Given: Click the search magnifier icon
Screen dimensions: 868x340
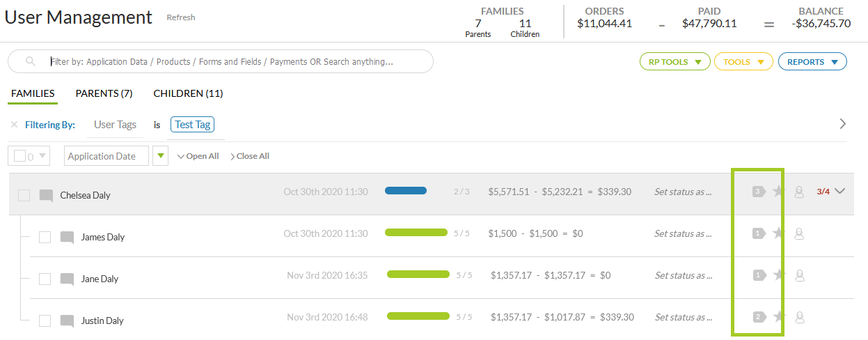Looking at the screenshot, I should pos(30,61).
